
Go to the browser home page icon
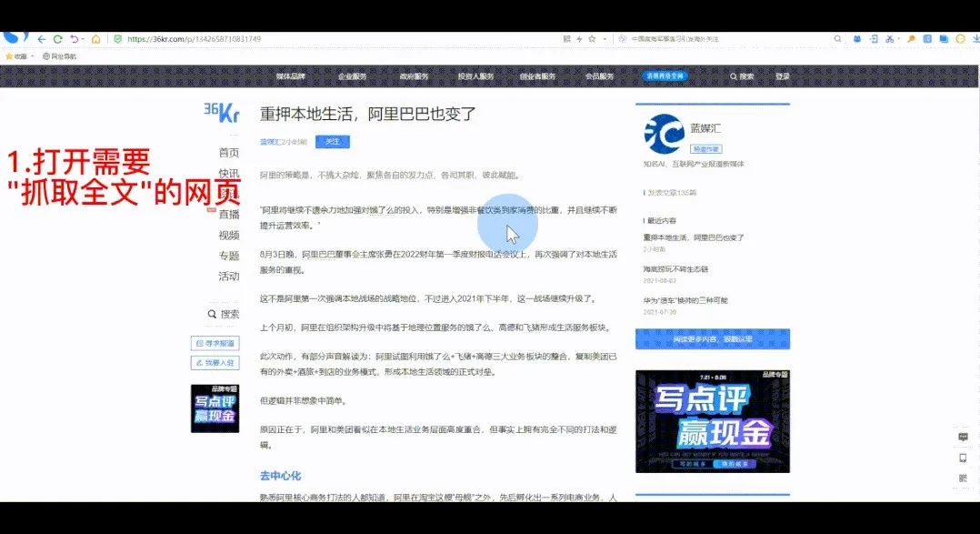(95, 39)
